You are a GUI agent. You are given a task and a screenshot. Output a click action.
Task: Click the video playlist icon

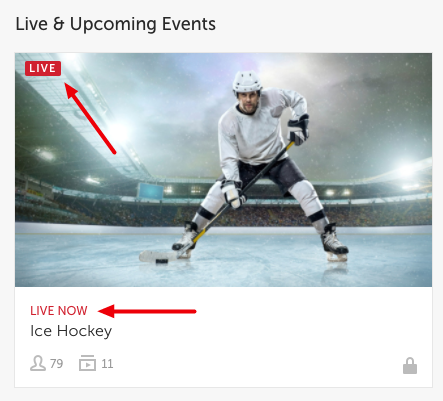point(87,363)
